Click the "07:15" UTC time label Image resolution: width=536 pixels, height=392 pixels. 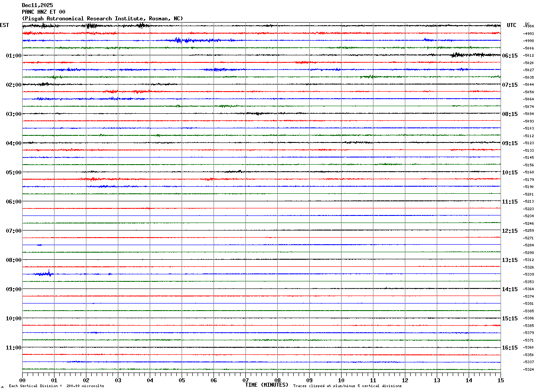[510, 85]
